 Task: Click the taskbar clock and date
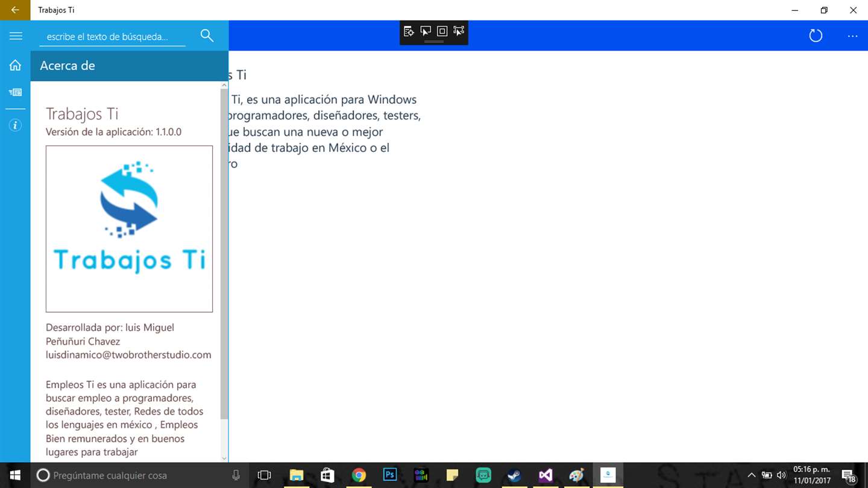(812, 475)
